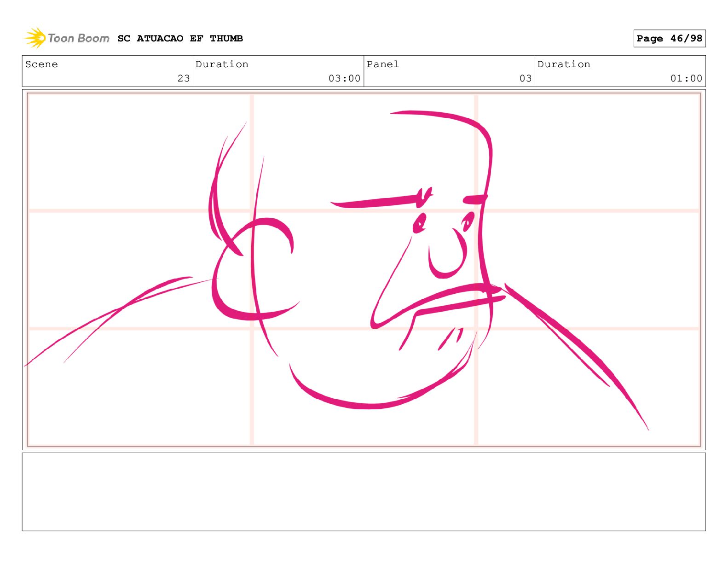Click the Scene label
This screenshot has width=728, height=564.
pyautogui.click(x=41, y=64)
